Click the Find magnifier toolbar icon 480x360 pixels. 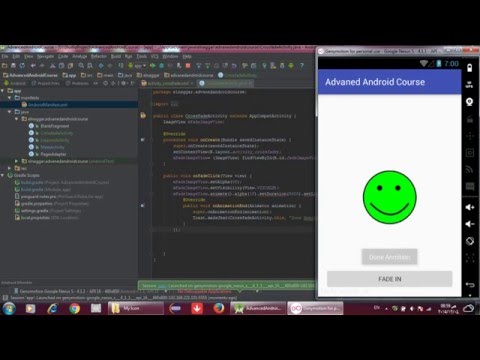pos(81,66)
